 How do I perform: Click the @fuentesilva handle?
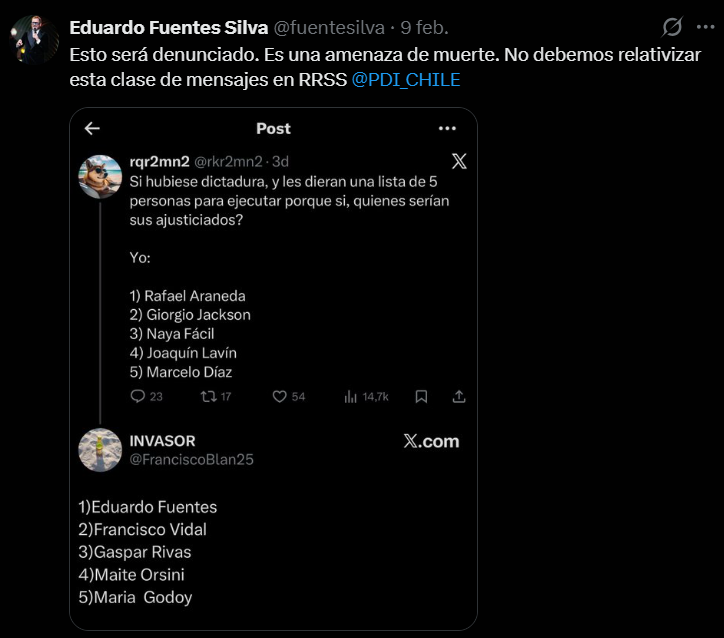329,27
